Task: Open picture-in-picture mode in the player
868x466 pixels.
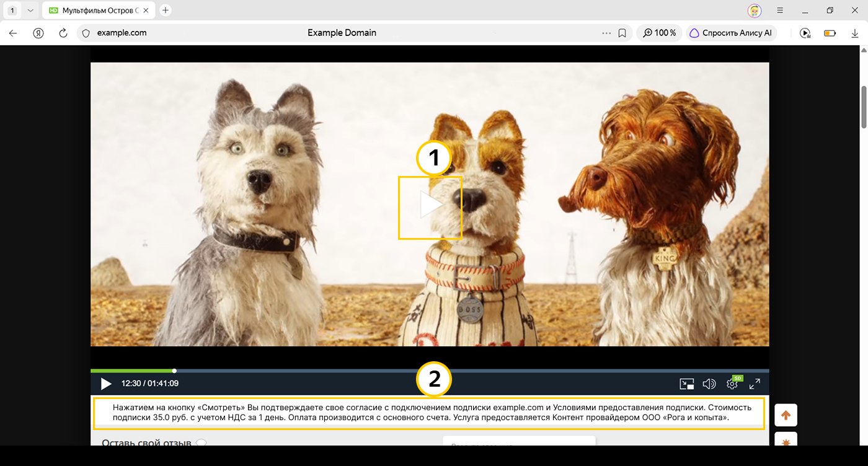Action: pos(686,384)
